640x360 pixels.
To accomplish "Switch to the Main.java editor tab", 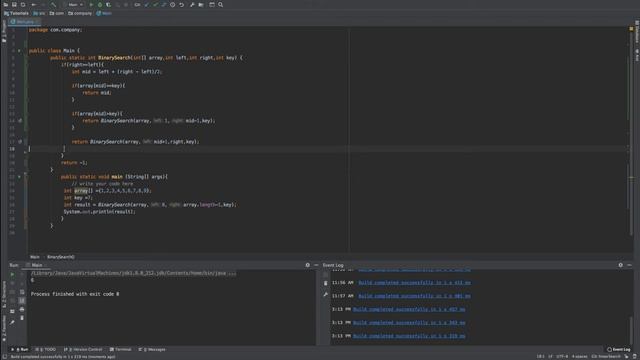I will pyautogui.click(x=24, y=22).
